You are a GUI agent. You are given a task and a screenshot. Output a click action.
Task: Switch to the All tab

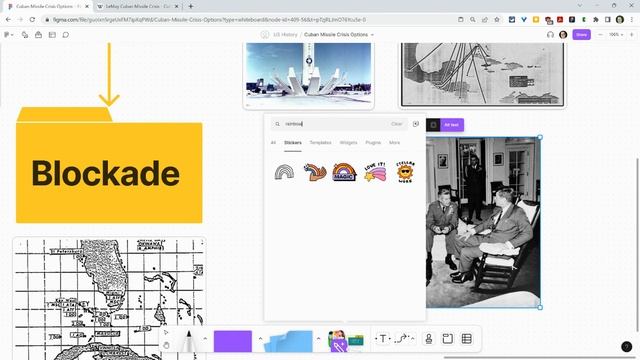coord(273,142)
